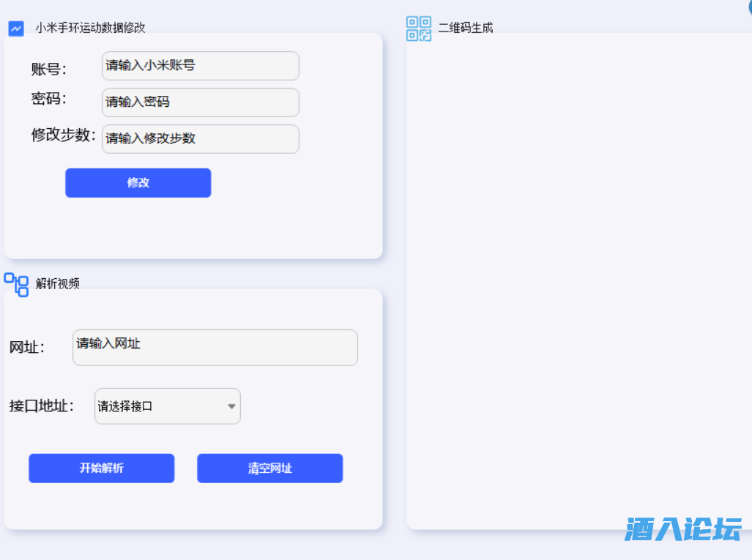Viewport: 752px width, 560px height.
Task: Click the 请输入密码 password field
Action: 200,102
